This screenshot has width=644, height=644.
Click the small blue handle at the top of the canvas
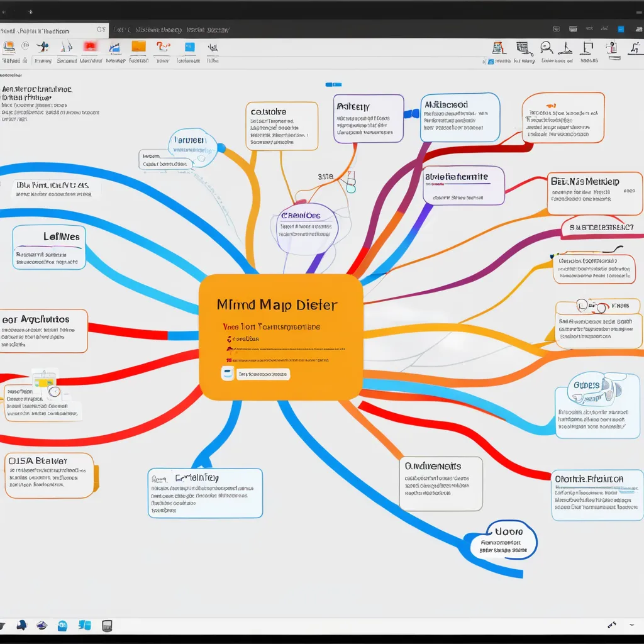pyautogui.click(x=333, y=85)
